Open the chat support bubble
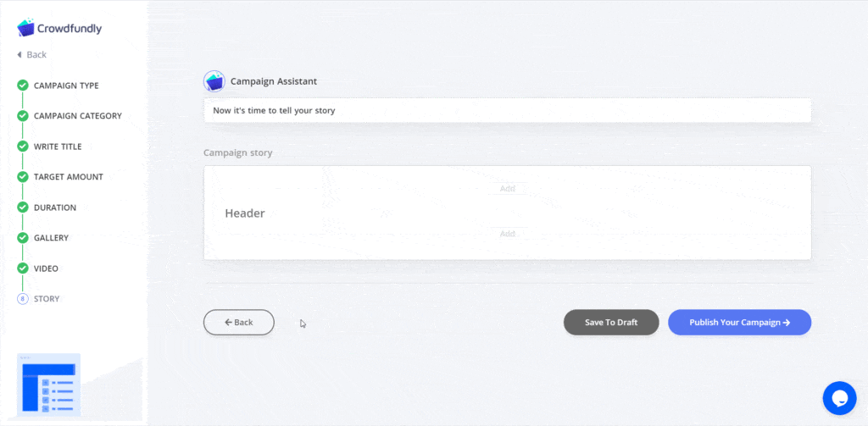The image size is (868, 426). pyautogui.click(x=839, y=398)
